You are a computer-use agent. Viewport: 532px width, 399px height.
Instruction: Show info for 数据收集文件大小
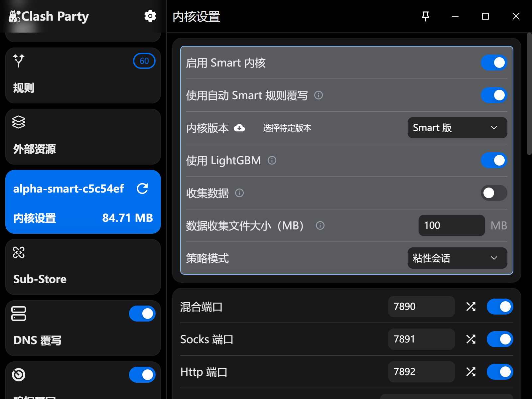pyautogui.click(x=320, y=226)
